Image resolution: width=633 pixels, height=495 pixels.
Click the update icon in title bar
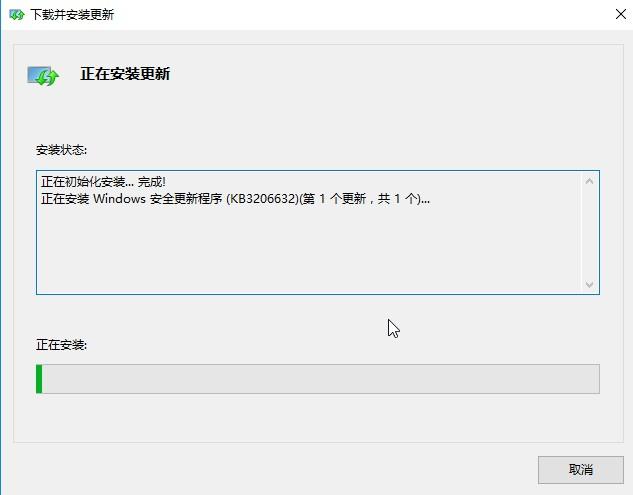(17, 15)
